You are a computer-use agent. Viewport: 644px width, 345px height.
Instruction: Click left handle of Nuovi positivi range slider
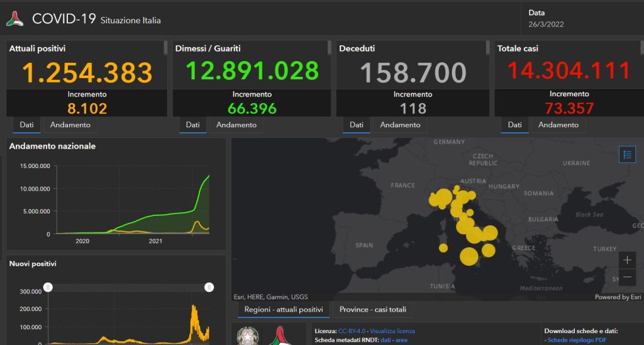coord(48,287)
